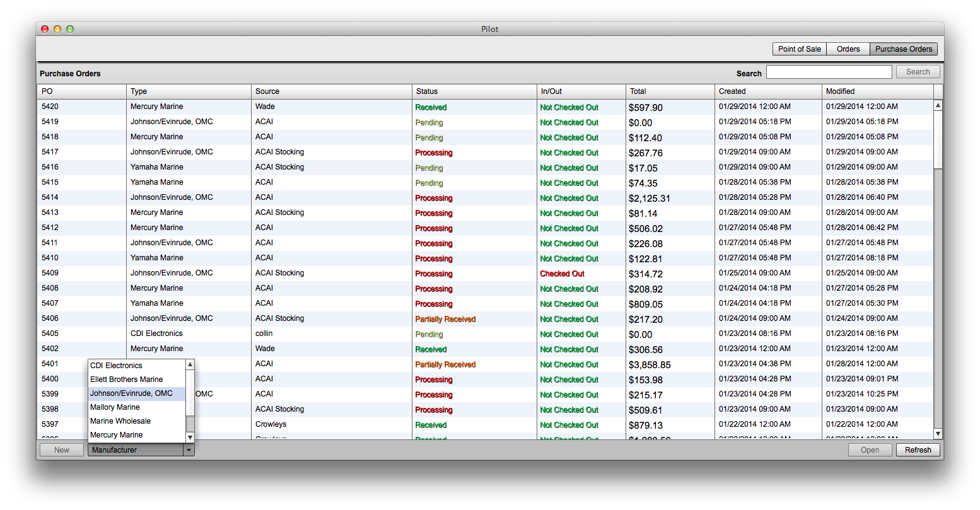The width and height of the screenshot is (980, 510).
Task: Click Created time 01/29/2014 05:18 PM
Action: 755,122
